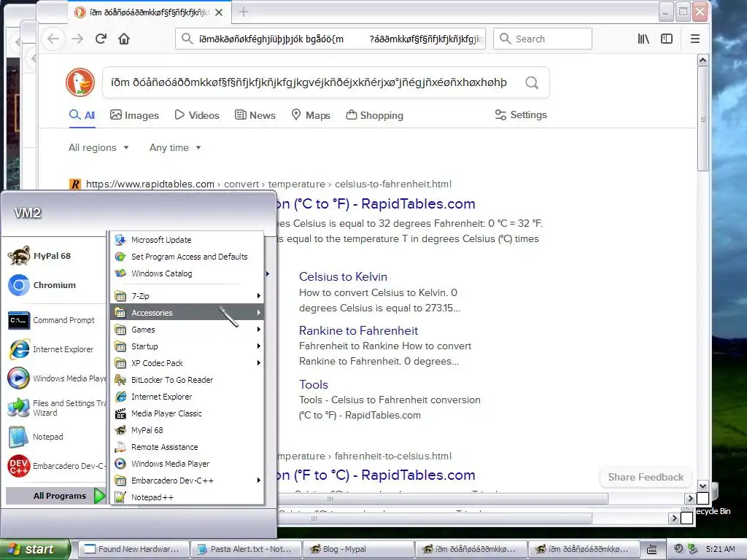Click the RapidTables favicon in result

point(75,184)
